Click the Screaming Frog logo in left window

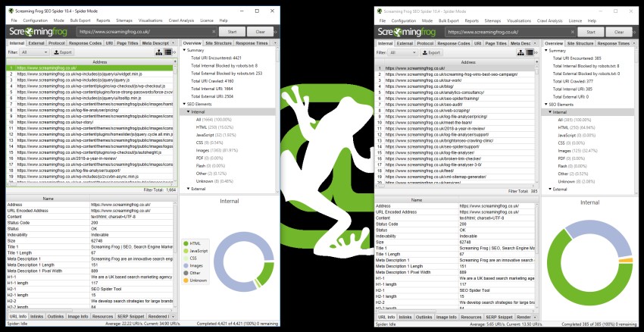click(x=38, y=32)
